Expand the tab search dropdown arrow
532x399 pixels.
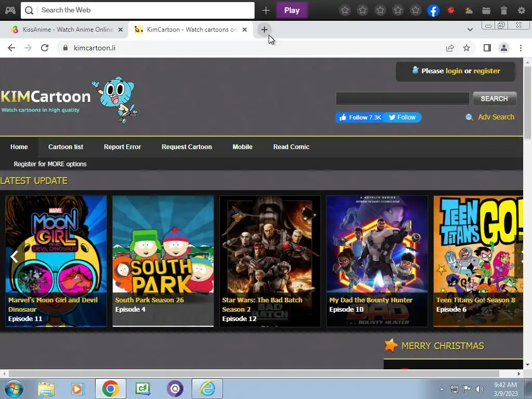pyautogui.click(x=470, y=30)
